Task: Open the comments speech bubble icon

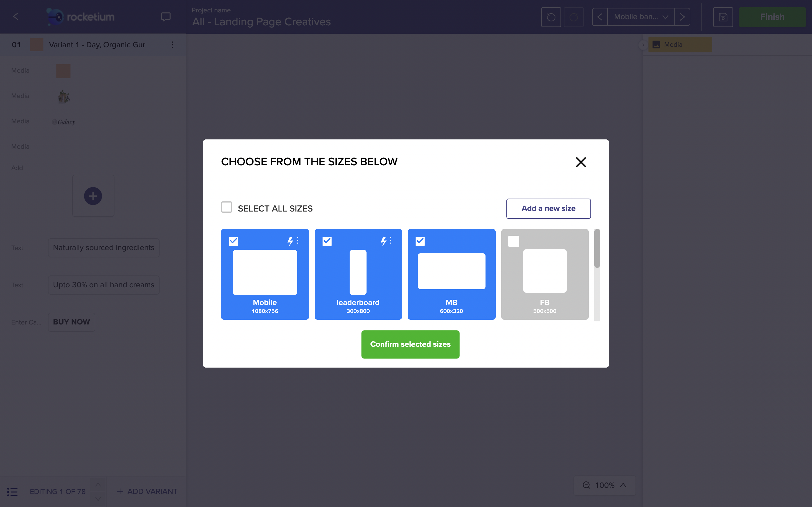Action: 166,17
